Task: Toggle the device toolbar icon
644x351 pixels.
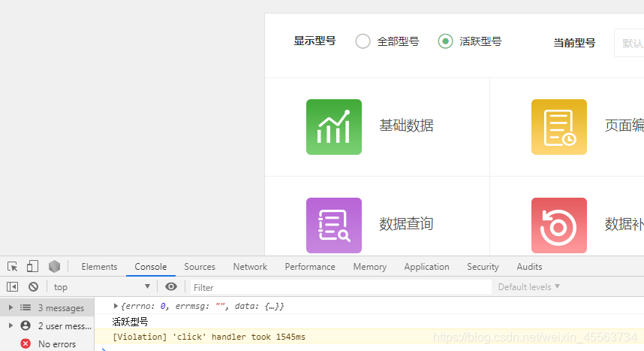Action: 32,267
